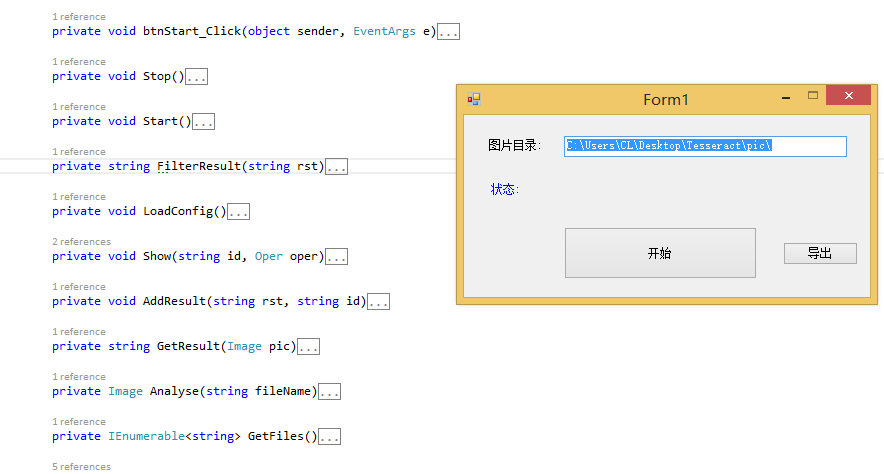Open '1 reference' CodeLens above Start()
884x474 pixels.
[79, 107]
